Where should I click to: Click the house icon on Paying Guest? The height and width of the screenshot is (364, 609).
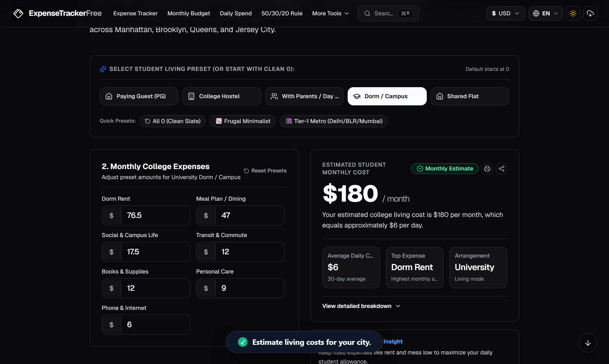(x=109, y=96)
